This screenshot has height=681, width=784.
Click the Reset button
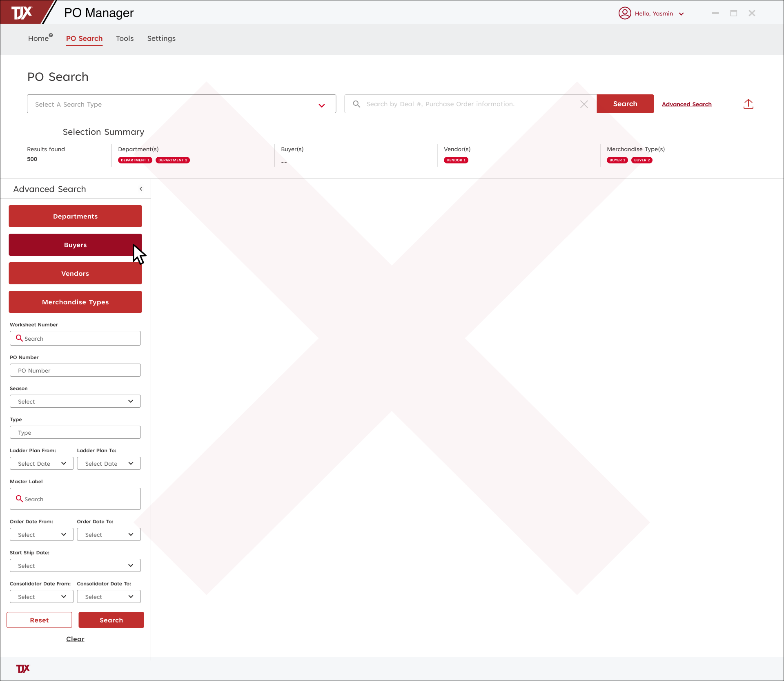(x=39, y=620)
